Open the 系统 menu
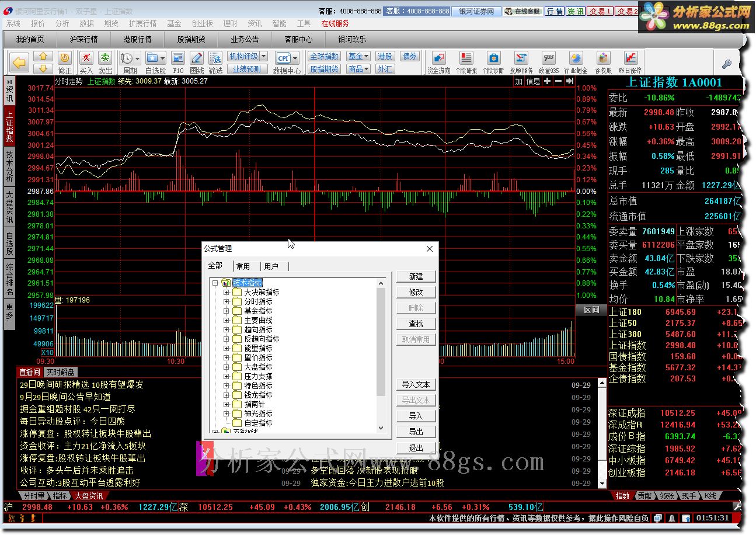 (13, 23)
